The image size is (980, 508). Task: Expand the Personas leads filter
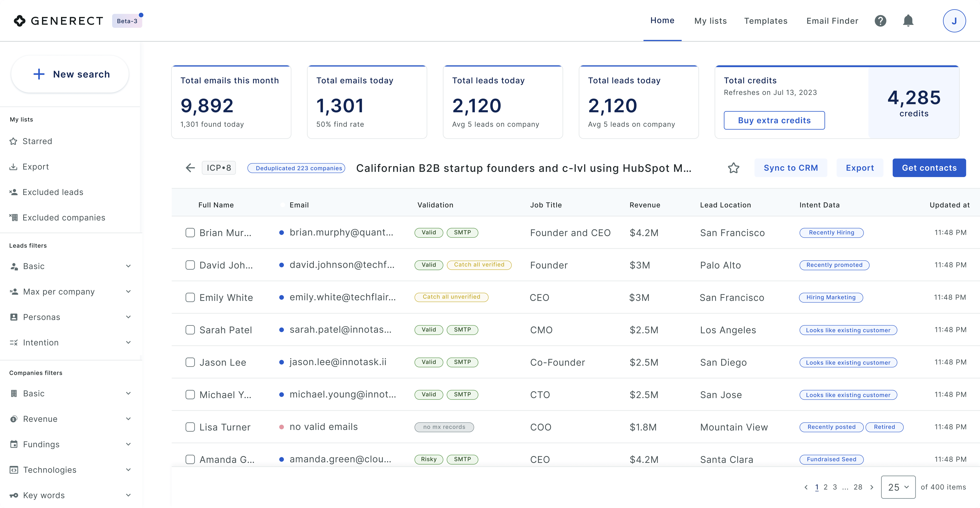pyautogui.click(x=70, y=317)
